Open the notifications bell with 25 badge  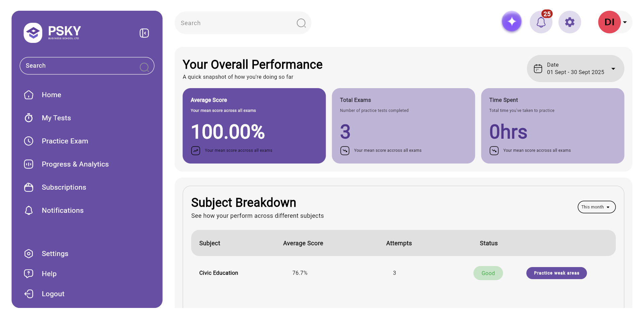tap(541, 22)
